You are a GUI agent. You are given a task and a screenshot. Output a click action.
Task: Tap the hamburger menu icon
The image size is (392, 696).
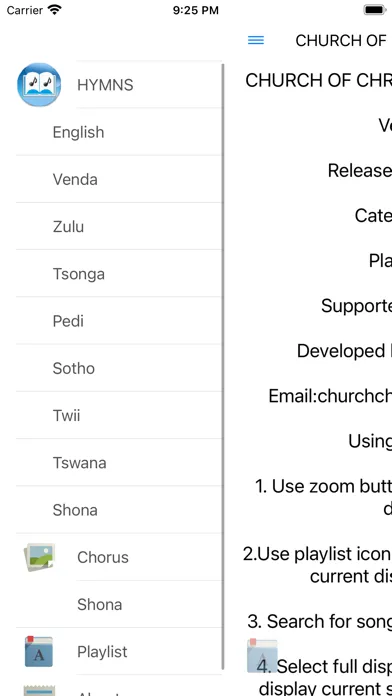click(x=256, y=40)
